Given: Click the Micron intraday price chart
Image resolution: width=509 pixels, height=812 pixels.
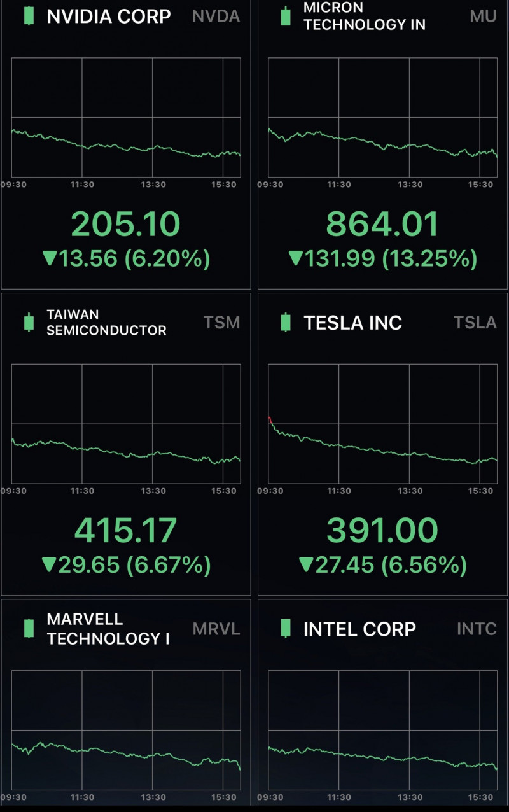Looking at the screenshot, I should click(383, 118).
